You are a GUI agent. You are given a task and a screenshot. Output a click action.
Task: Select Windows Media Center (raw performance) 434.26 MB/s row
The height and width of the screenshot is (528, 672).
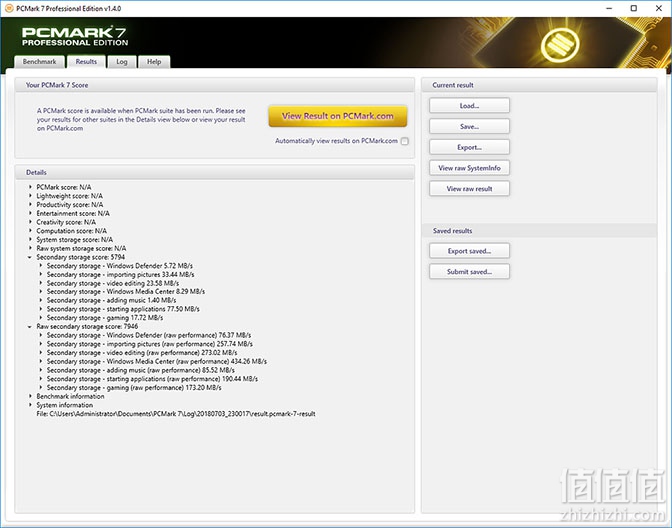[156, 361]
